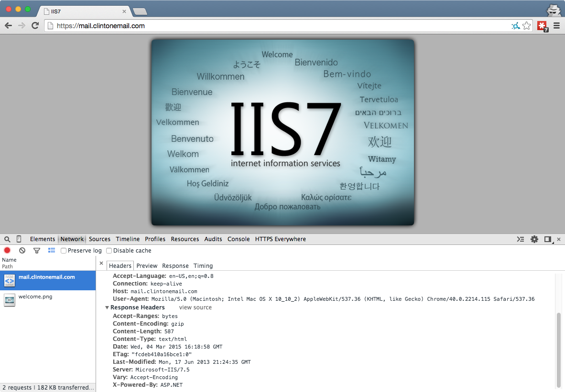Switch to the Sources panel

[100, 239]
